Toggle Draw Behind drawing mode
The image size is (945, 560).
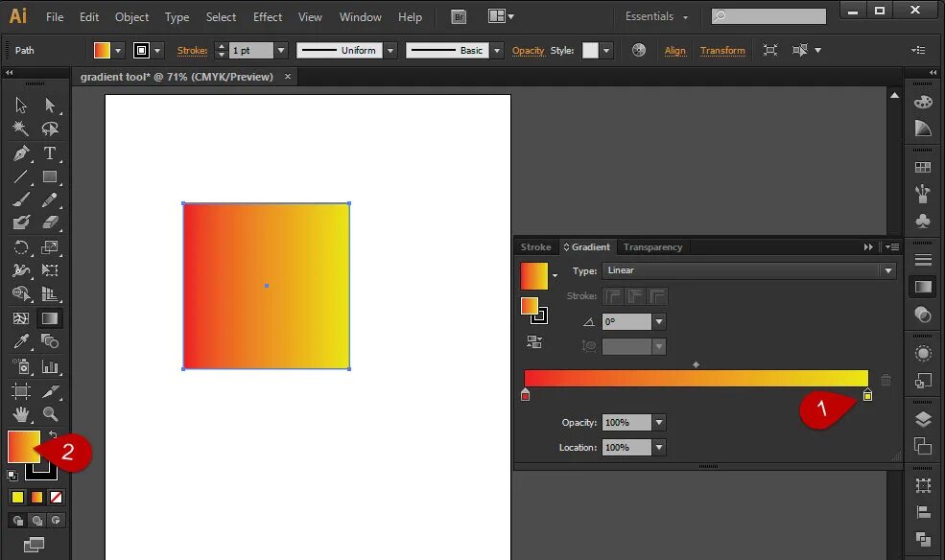click(x=37, y=521)
